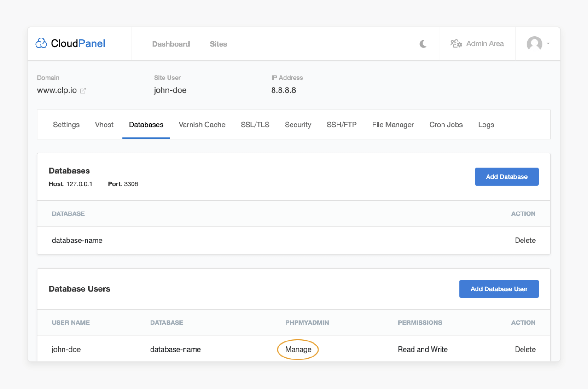Open the user avatar menu
The height and width of the screenshot is (389, 588).
click(x=534, y=43)
